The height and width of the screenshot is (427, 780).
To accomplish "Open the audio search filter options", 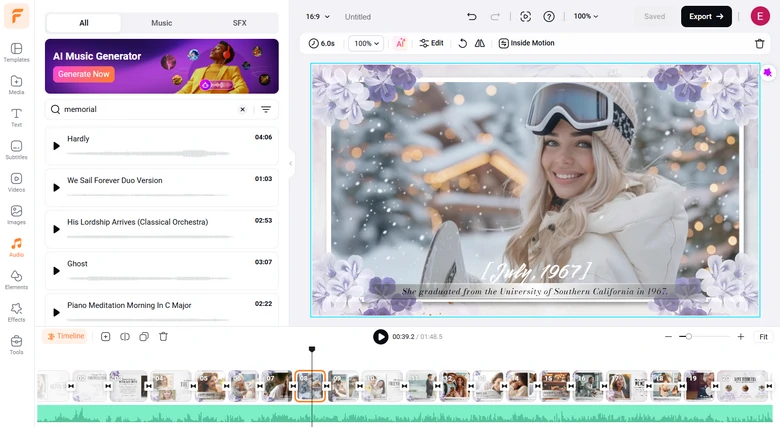I will (x=266, y=109).
